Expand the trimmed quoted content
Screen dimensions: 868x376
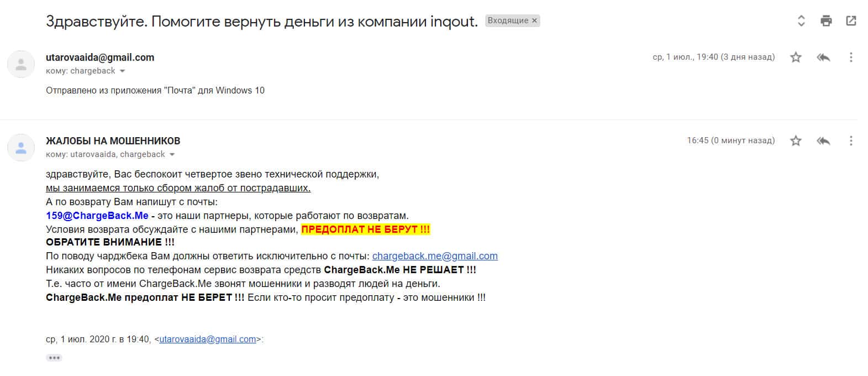(54, 358)
